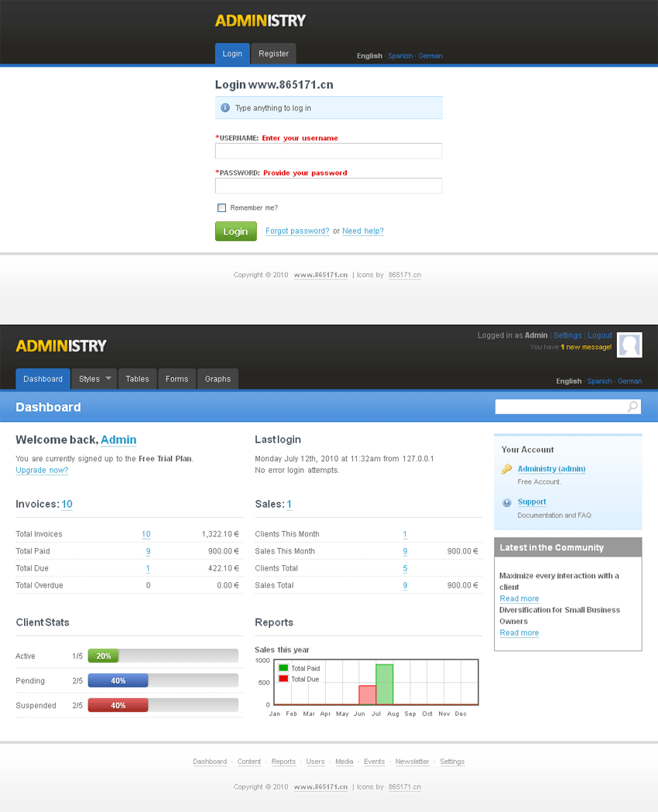The height and width of the screenshot is (812, 658).
Task: Open the Register tab
Action: click(x=273, y=54)
